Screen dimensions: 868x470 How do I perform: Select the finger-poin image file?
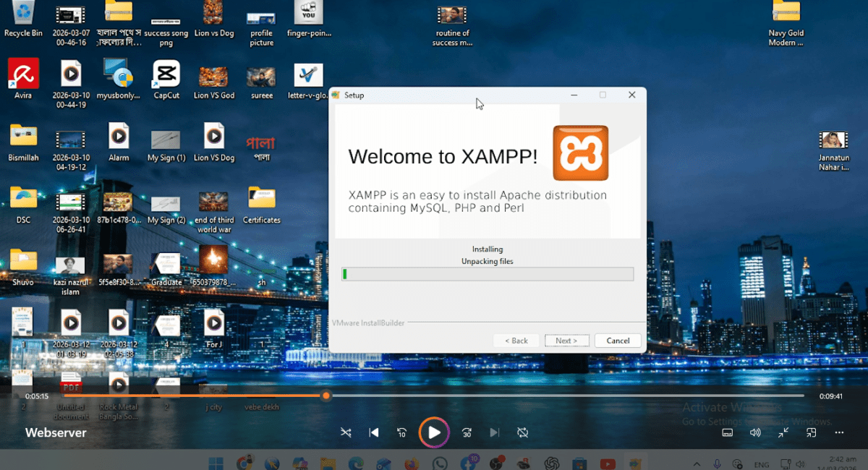[308, 20]
